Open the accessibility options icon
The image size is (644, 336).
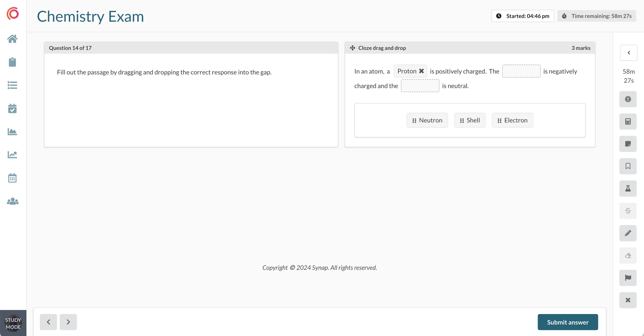tap(628, 99)
